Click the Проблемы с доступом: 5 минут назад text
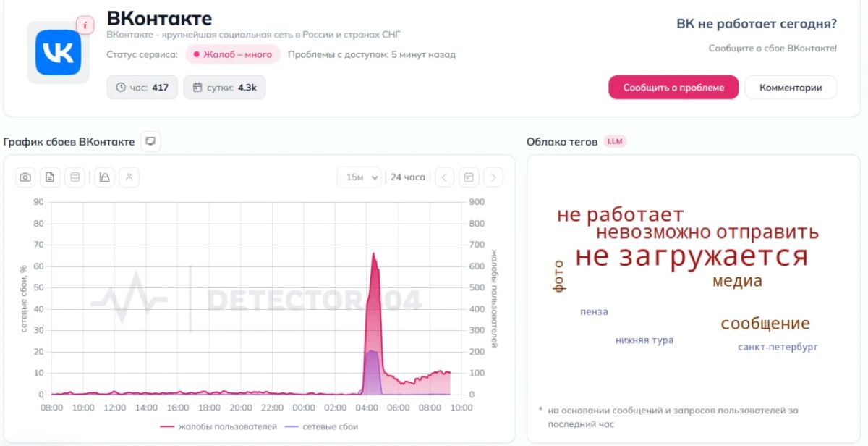 click(x=372, y=54)
